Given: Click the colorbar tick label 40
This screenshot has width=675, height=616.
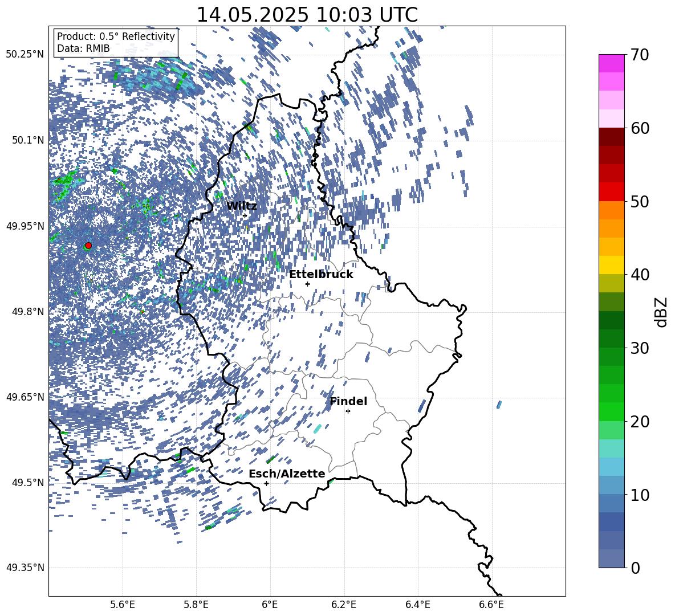Looking at the screenshot, I should 640,275.
